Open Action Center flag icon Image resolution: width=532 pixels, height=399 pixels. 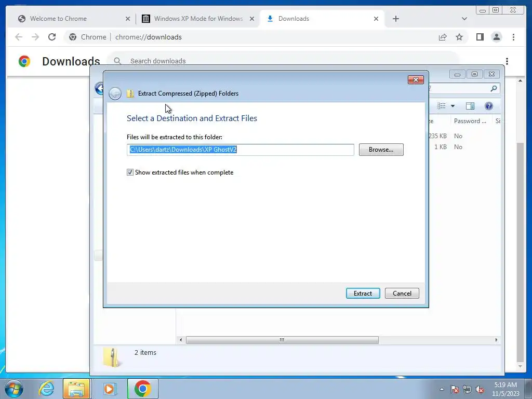455,390
